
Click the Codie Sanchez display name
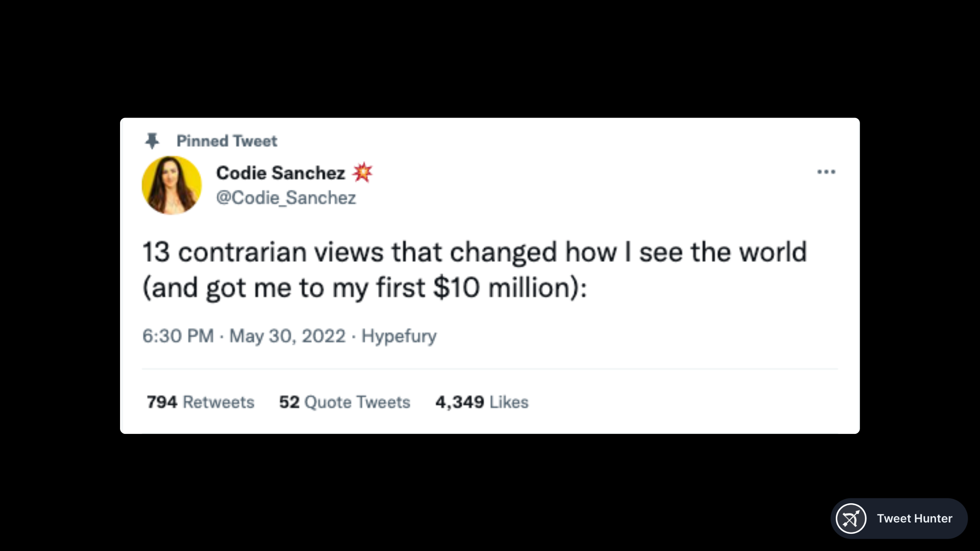[280, 172]
